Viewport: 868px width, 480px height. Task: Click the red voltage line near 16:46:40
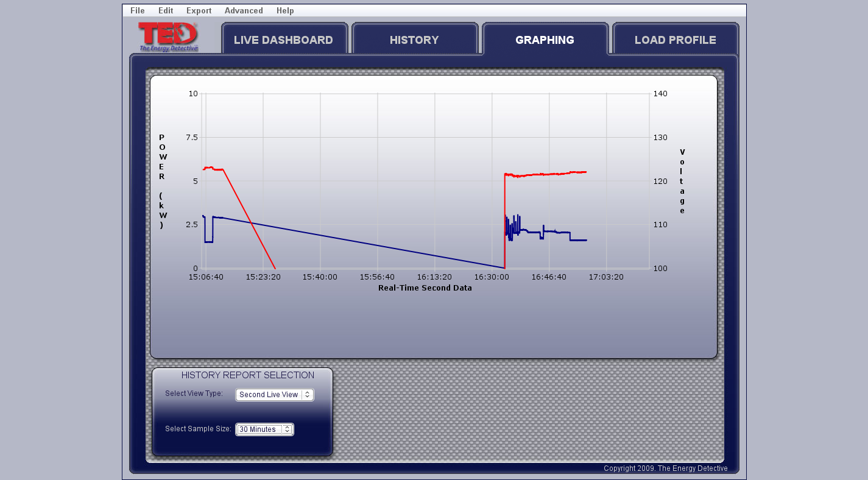click(549, 174)
